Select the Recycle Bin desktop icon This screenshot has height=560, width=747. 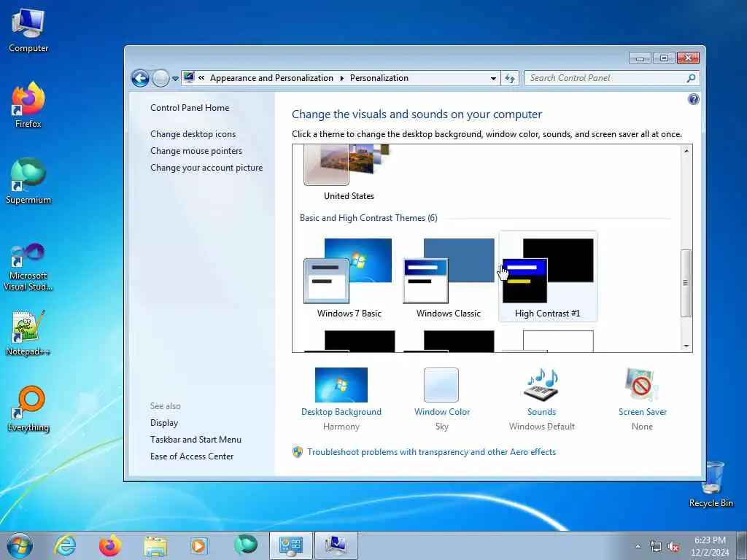click(711, 484)
